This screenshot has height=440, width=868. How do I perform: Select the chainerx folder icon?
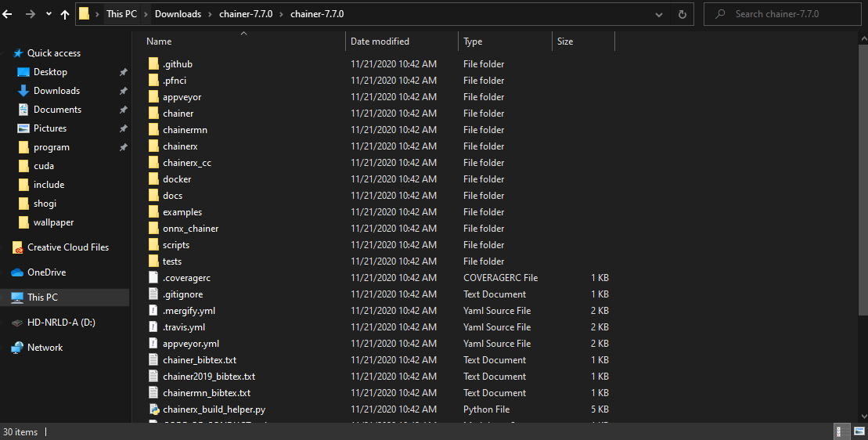coord(153,146)
